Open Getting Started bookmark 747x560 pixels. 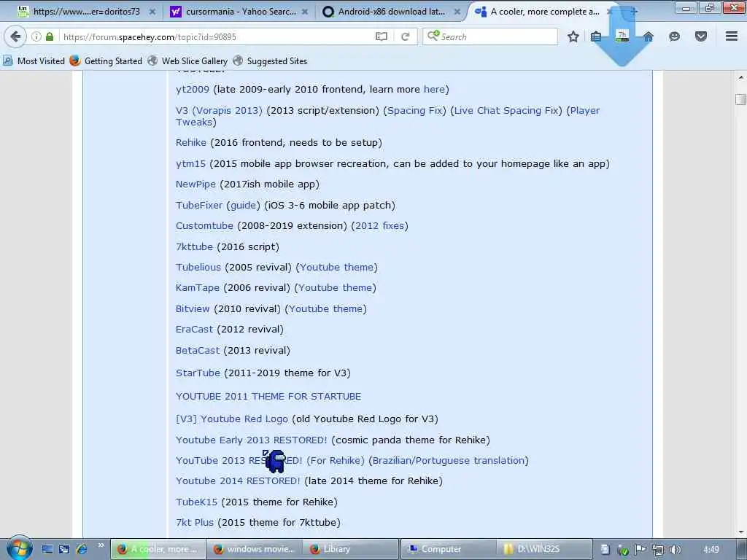(106, 61)
